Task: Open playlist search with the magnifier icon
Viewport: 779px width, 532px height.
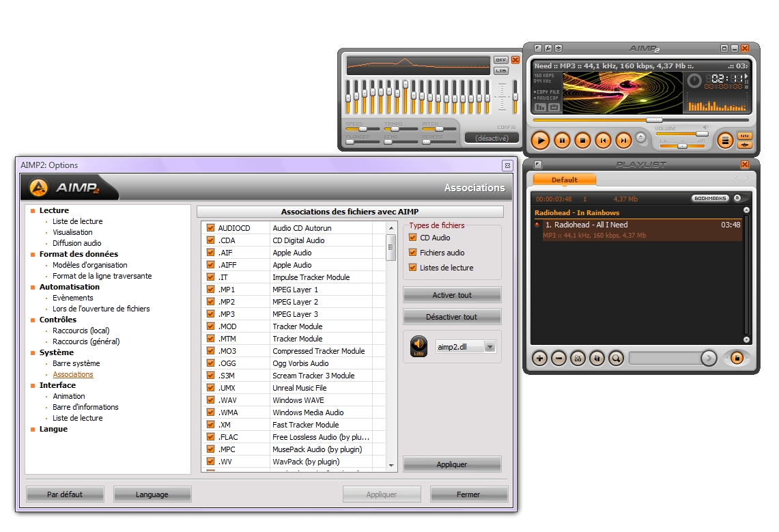Action: (616, 358)
